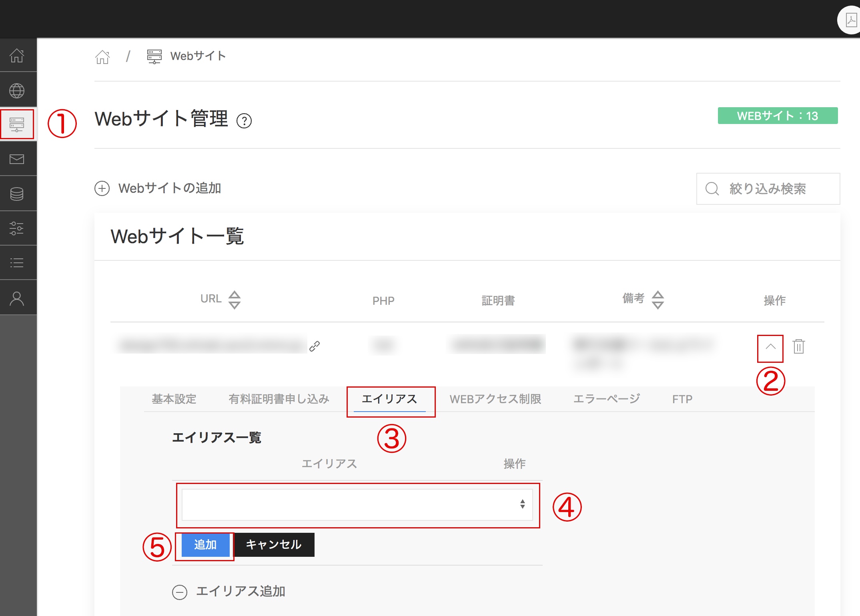Open the database icon in sidebar
Screen dimensions: 860x616
tap(17, 194)
